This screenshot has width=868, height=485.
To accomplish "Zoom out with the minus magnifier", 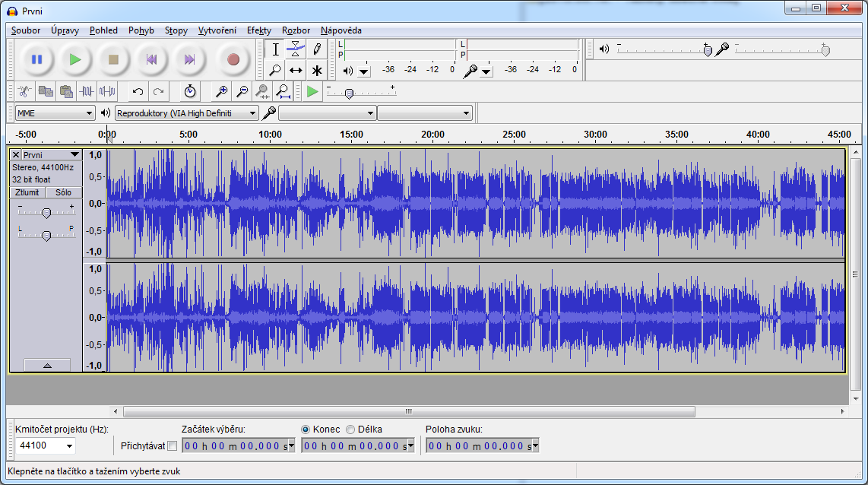I will [x=242, y=91].
